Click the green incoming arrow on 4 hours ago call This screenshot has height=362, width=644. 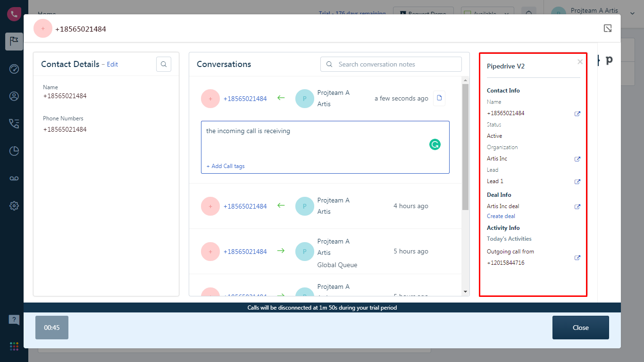click(281, 206)
